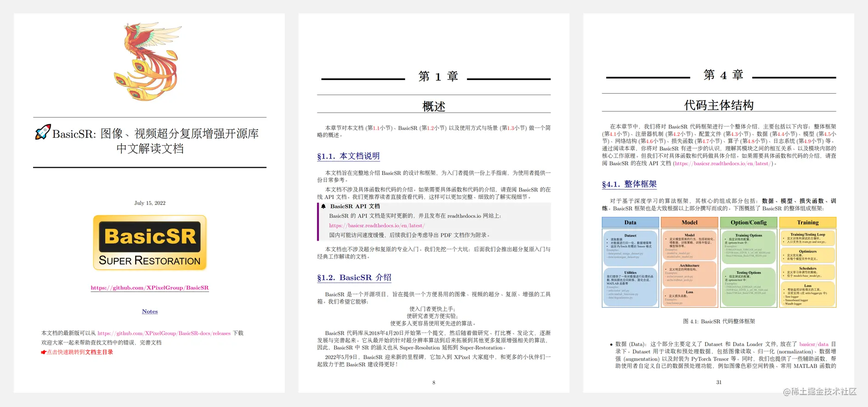Viewport: 868px width, 407px height.
Task: Click the orange Model column header in the figure
Action: (x=689, y=222)
